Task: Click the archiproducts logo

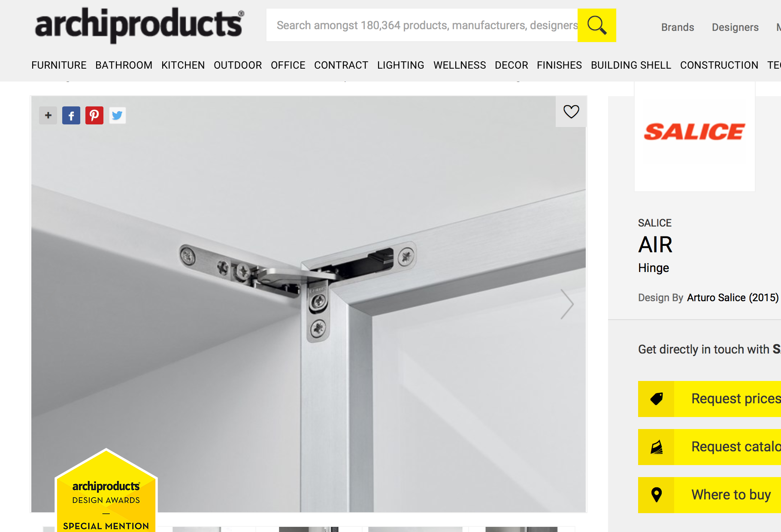Action: 139,25
